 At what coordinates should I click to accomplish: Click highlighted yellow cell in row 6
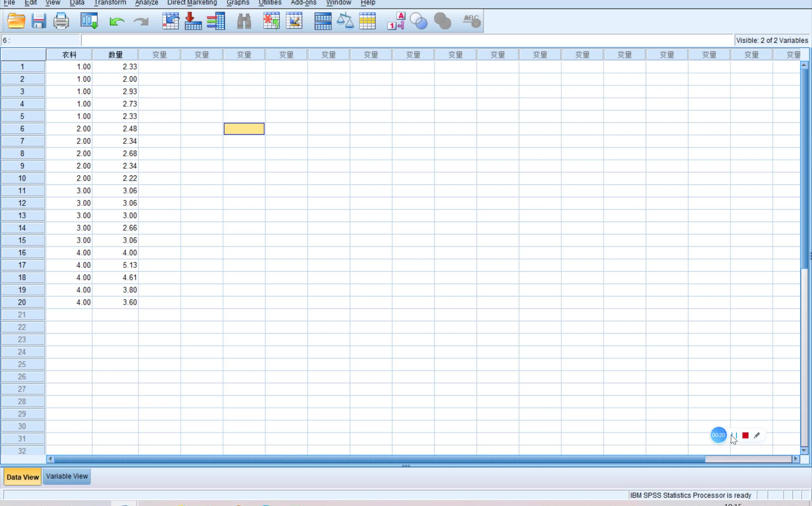point(244,129)
